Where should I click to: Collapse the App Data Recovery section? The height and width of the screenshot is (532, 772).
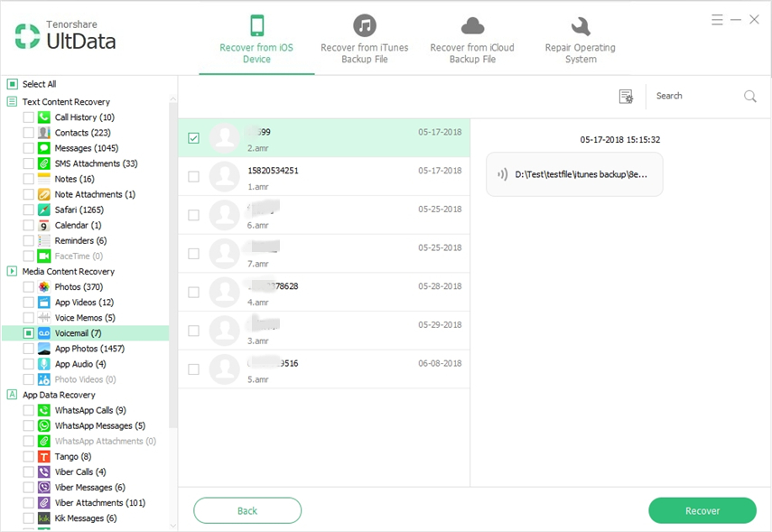tap(13, 395)
